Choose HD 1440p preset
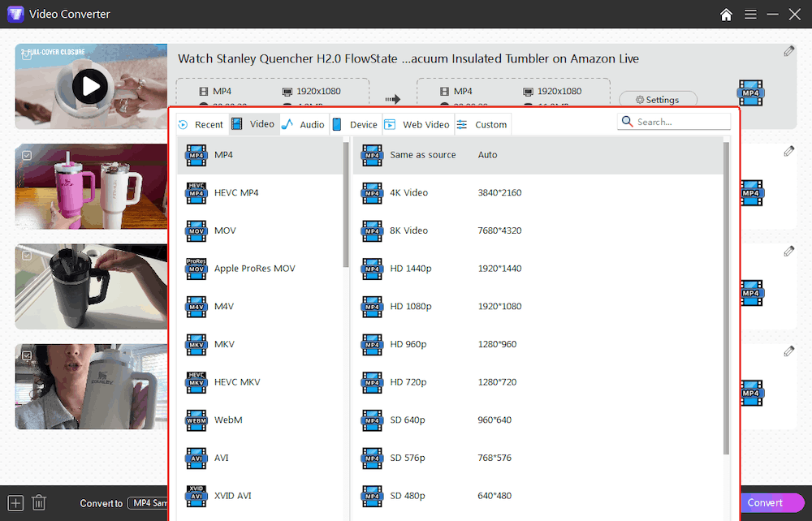 click(x=538, y=268)
